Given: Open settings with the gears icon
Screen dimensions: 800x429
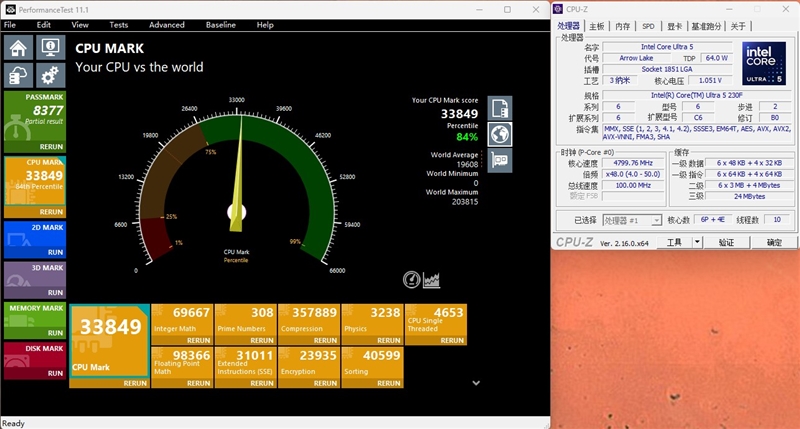Looking at the screenshot, I should (x=49, y=75).
